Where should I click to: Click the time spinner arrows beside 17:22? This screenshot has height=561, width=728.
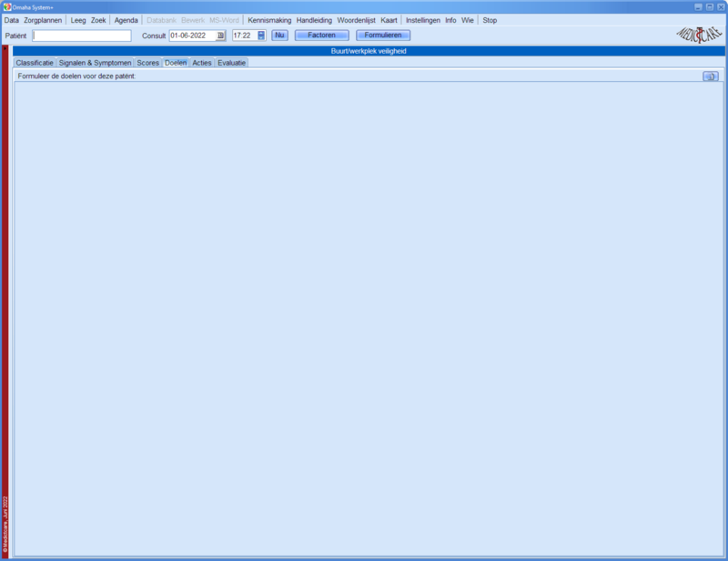[261, 36]
